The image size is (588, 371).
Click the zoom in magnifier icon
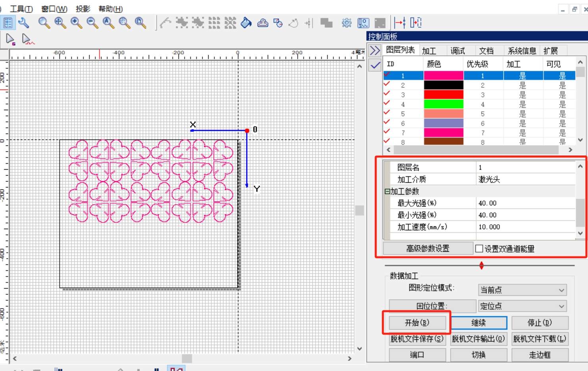76,23
